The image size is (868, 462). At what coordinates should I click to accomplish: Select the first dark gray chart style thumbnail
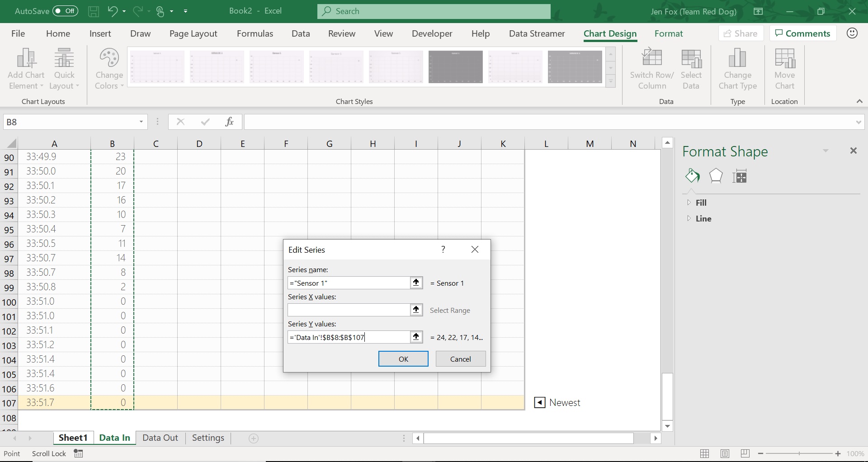pyautogui.click(x=456, y=66)
